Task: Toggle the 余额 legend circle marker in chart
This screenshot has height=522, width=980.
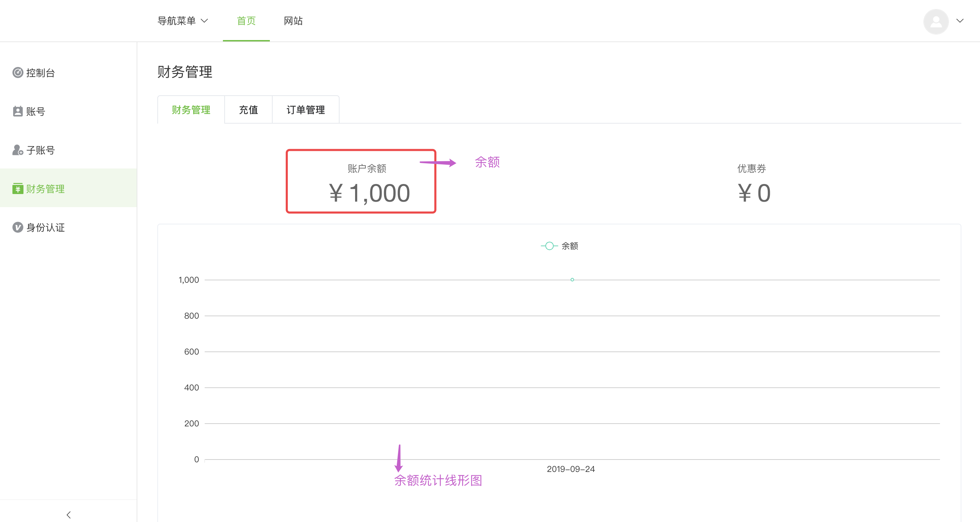Action: pyautogui.click(x=549, y=246)
